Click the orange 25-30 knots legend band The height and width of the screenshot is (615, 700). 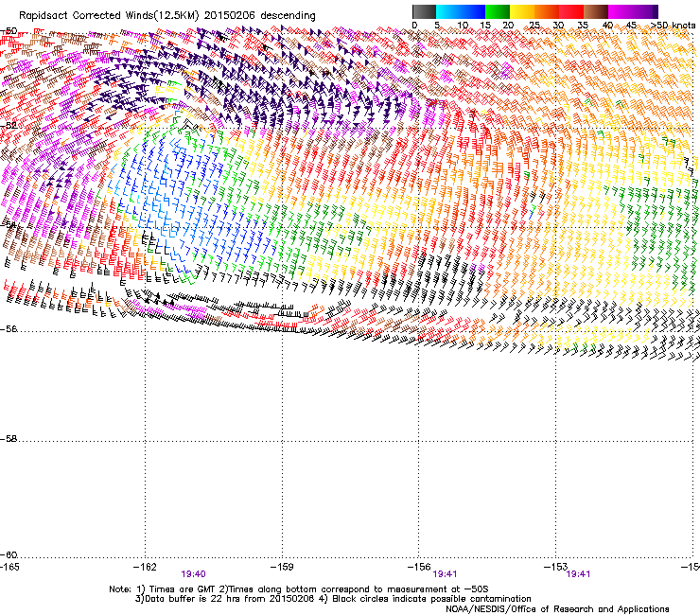tap(547, 11)
